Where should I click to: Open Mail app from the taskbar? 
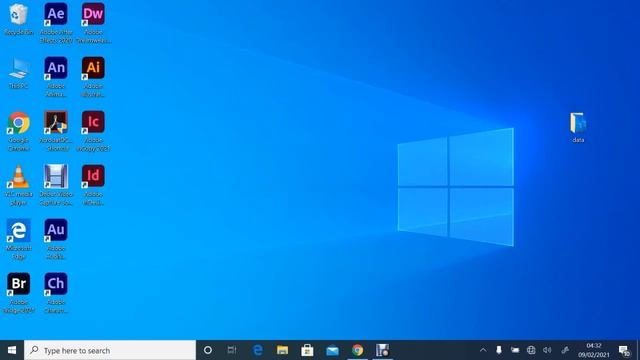click(x=332, y=350)
